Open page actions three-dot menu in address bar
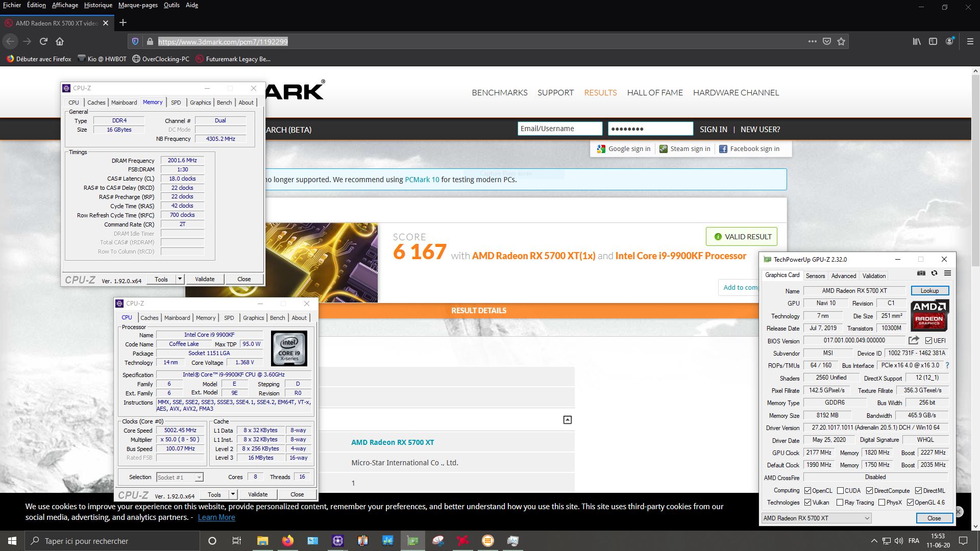This screenshot has width=980, height=551. pos(812,41)
